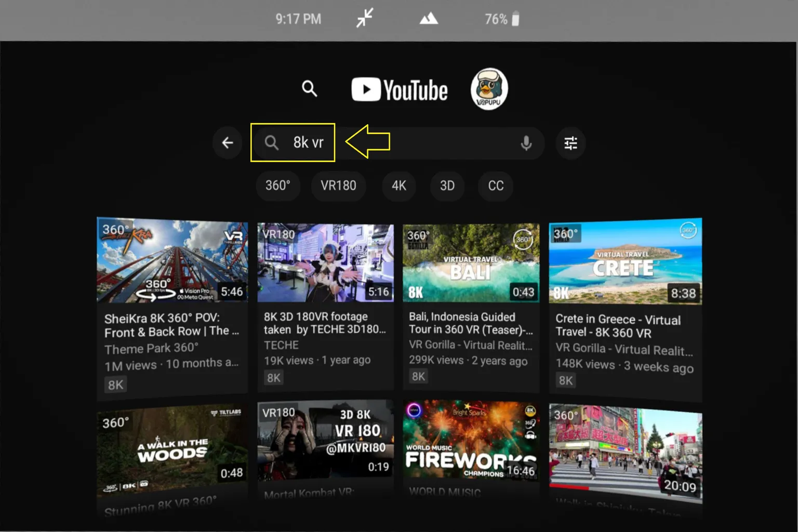Filter results by the 360° chip
Screen dimensions: 798x532
pyautogui.click(x=278, y=185)
